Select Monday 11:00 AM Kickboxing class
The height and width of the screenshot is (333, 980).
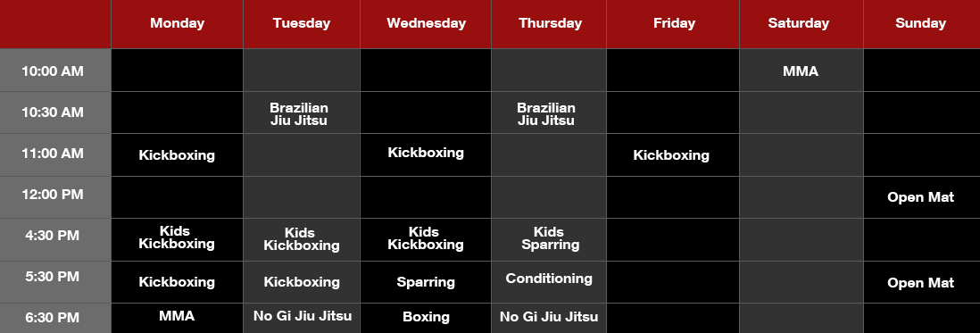(177, 155)
